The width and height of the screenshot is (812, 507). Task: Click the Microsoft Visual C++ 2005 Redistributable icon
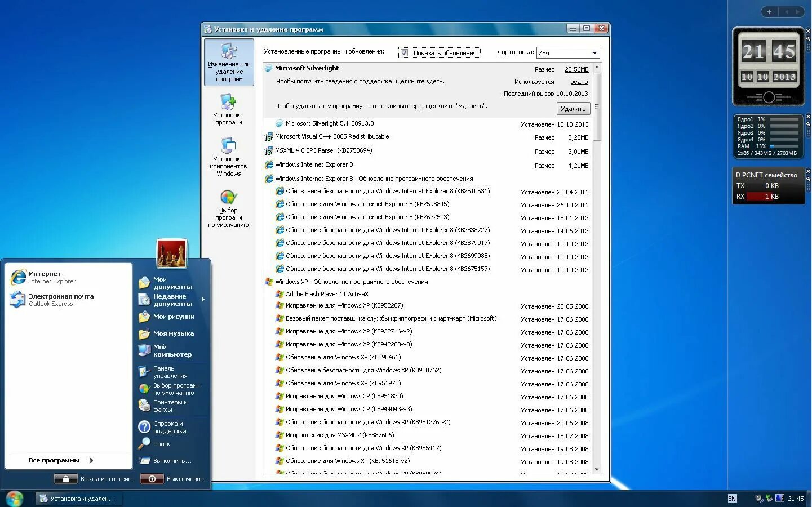[x=269, y=137]
